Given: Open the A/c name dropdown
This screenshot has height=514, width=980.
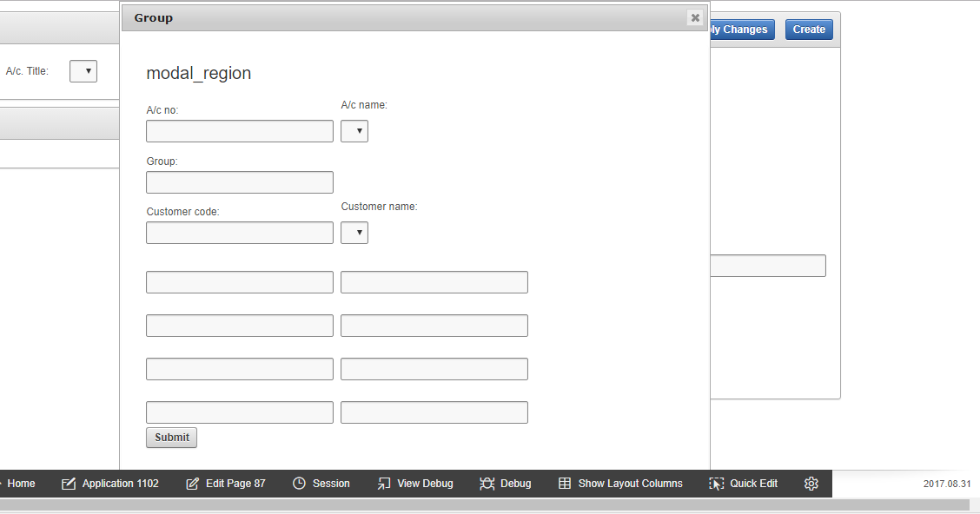Looking at the screenshot, I should pos(354,130).
